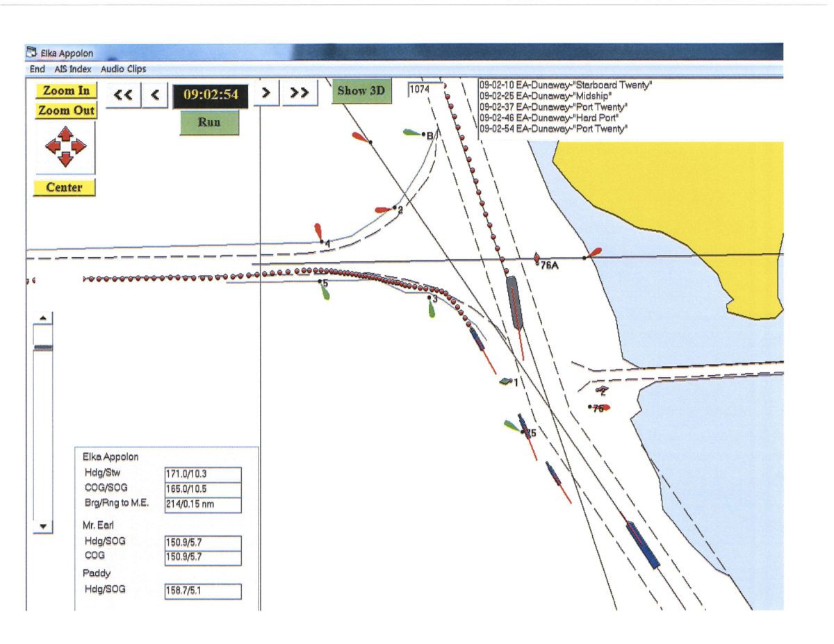Click the Zoom Out button
The image size is (834, 644).
point(66,110)
